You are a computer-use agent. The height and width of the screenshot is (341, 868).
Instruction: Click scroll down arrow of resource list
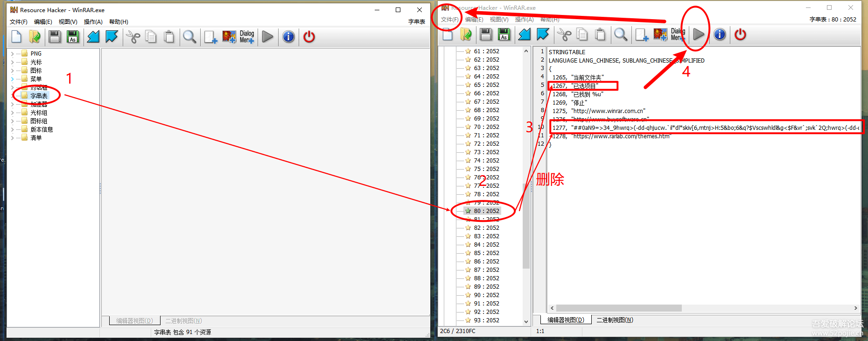click(x=526, y=321)
